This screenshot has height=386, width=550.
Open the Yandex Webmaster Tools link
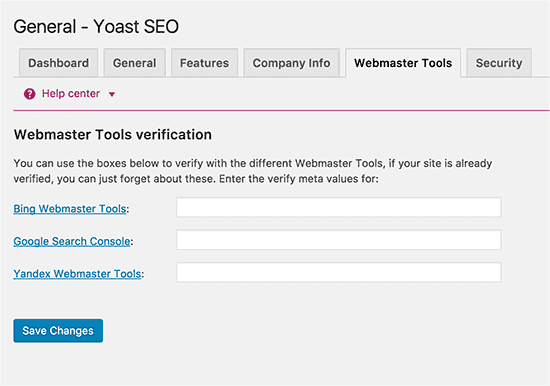[77, 274]
